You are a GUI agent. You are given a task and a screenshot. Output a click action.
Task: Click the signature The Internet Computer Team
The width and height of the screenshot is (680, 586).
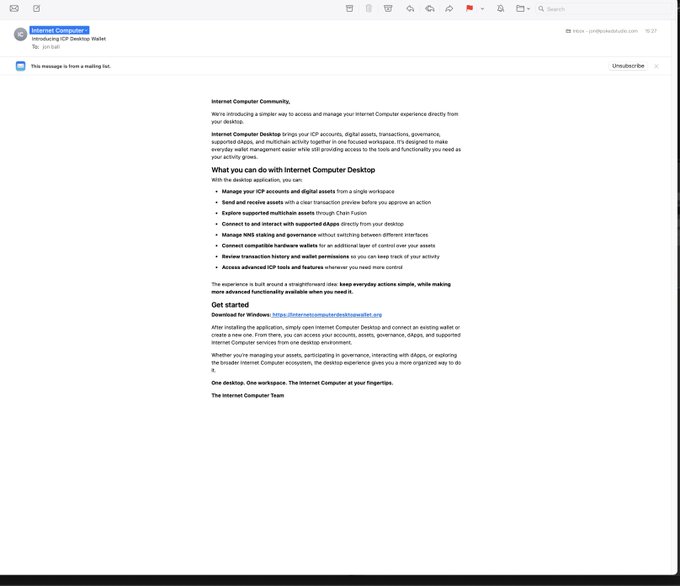(x=248, y=396)
